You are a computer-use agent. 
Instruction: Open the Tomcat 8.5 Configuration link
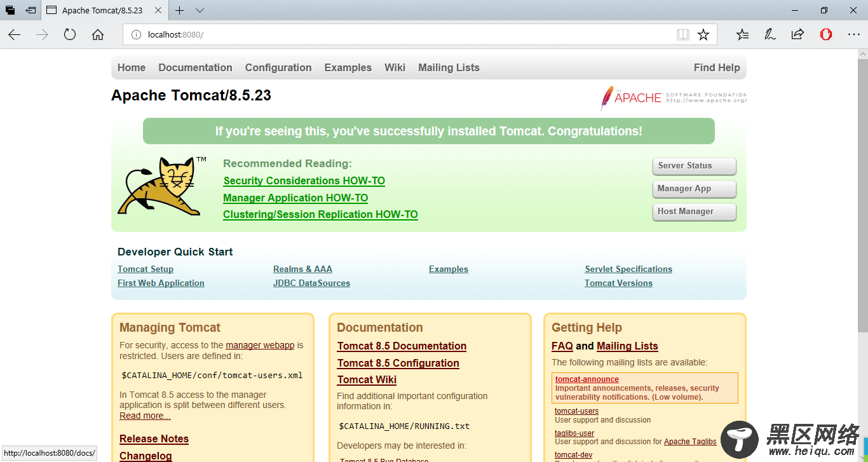(x=398, y=363)
